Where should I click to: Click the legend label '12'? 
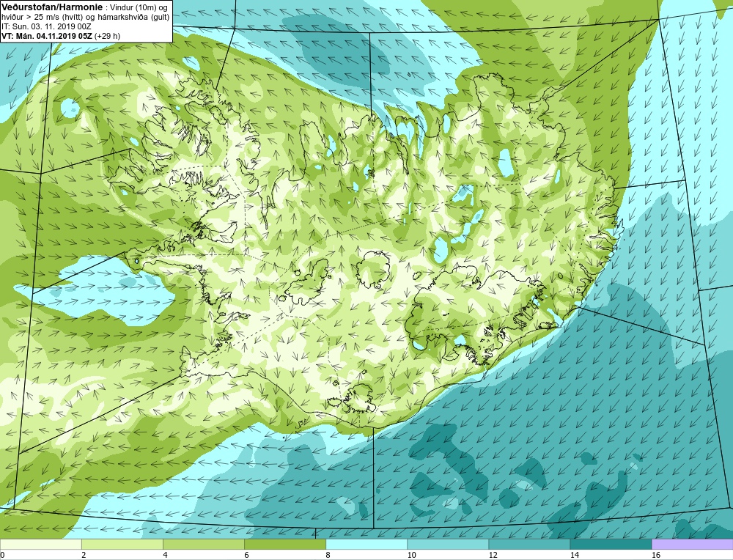(493, 555)
